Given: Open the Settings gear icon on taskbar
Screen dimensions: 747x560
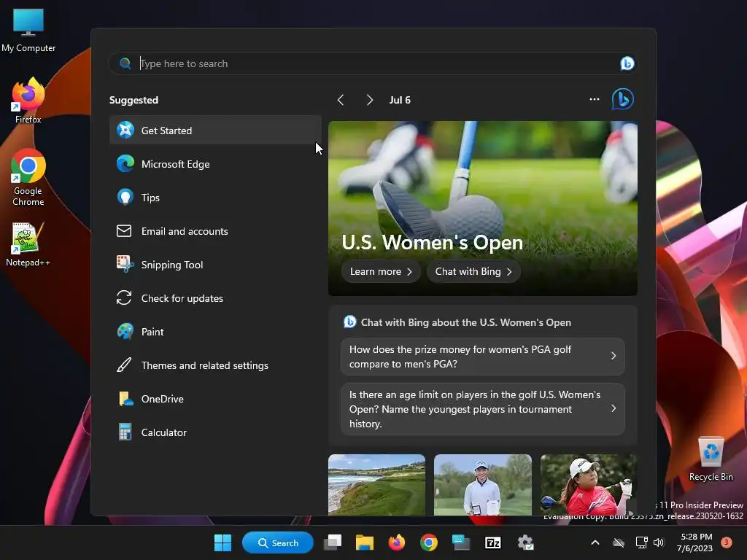Looking at the screenshot, I should pos(525,542).
